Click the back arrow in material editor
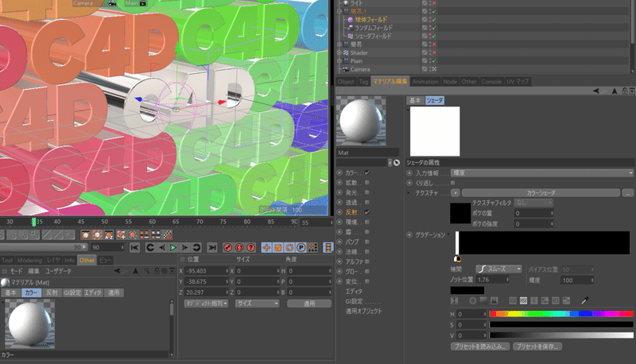 pos(595,91)
